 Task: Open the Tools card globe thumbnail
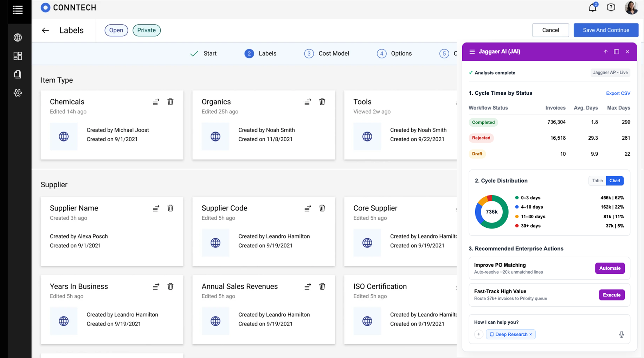(x=367, y=136)
